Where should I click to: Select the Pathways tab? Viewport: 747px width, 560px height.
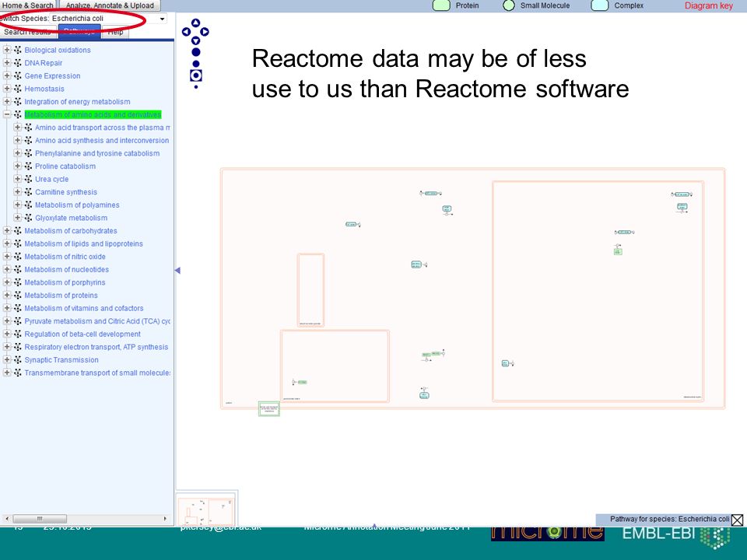[x=79, y=33]
